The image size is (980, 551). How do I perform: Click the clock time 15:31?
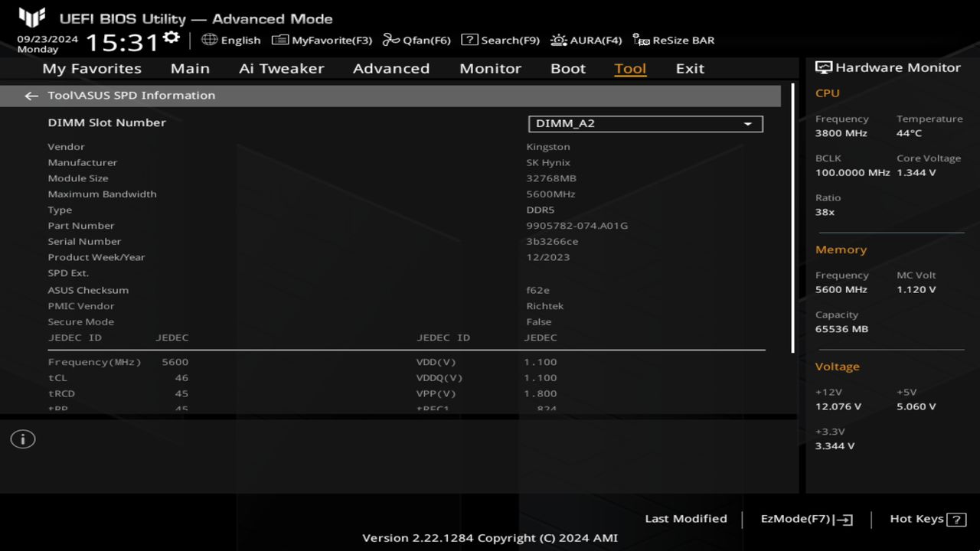click(122, 41)
